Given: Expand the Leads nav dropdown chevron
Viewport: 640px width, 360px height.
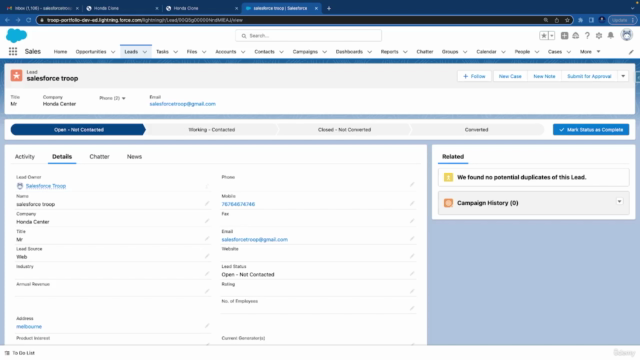Looking at the screenshot, I should click(145, 52).
